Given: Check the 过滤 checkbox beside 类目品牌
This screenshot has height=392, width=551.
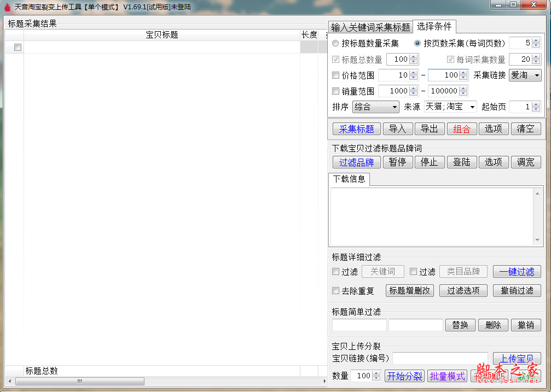Looking at the screenshot, I should click(413, 272).
